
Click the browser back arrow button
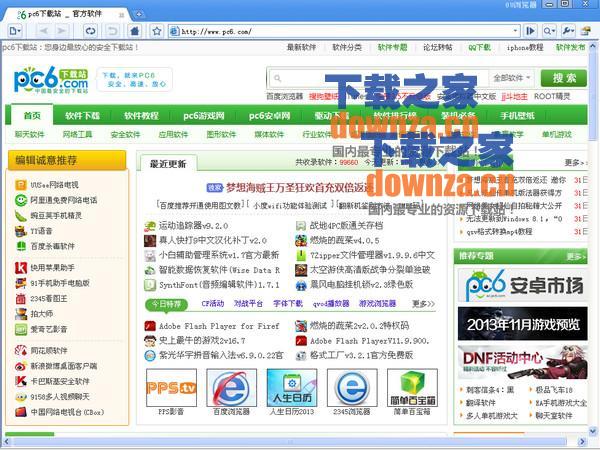[x=43, y=31]
